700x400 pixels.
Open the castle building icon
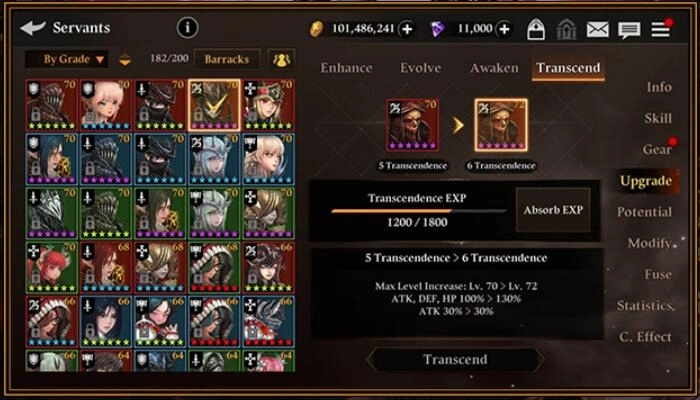tap(567, 30)
